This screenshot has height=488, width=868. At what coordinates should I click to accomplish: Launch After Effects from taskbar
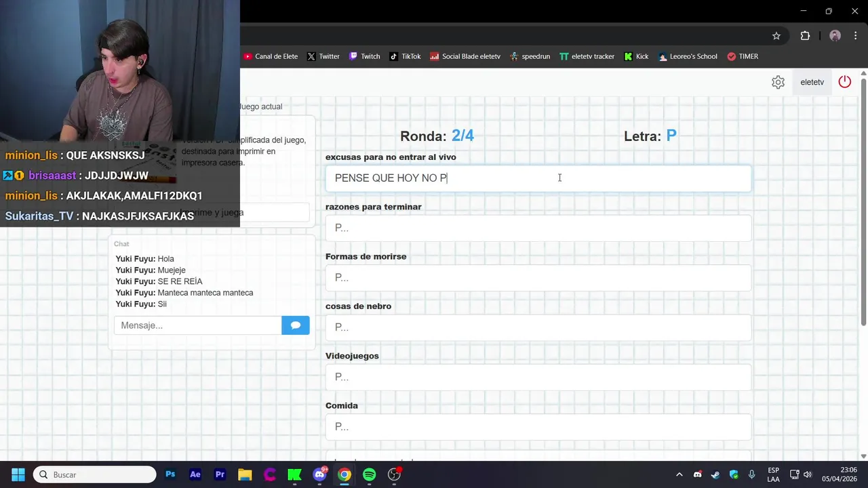click(x=195, y=474)
